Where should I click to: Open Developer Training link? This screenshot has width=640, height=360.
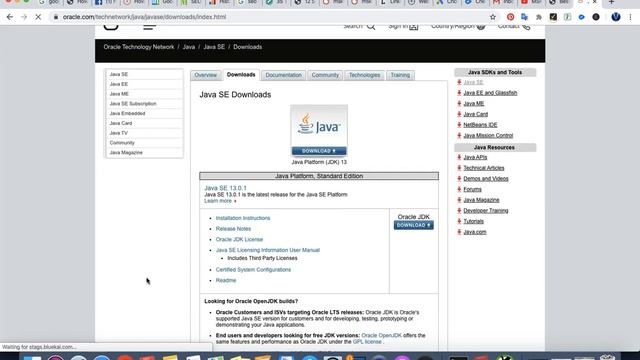486,211
